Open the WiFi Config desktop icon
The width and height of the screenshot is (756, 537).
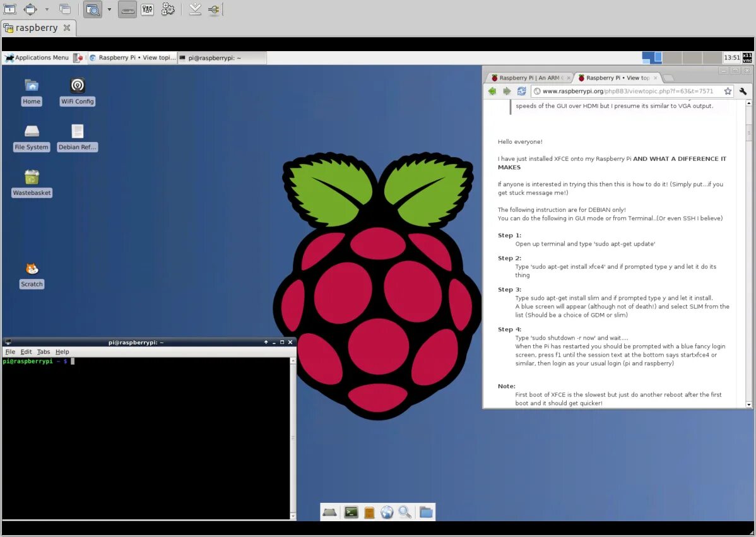(x=77, y=92)
